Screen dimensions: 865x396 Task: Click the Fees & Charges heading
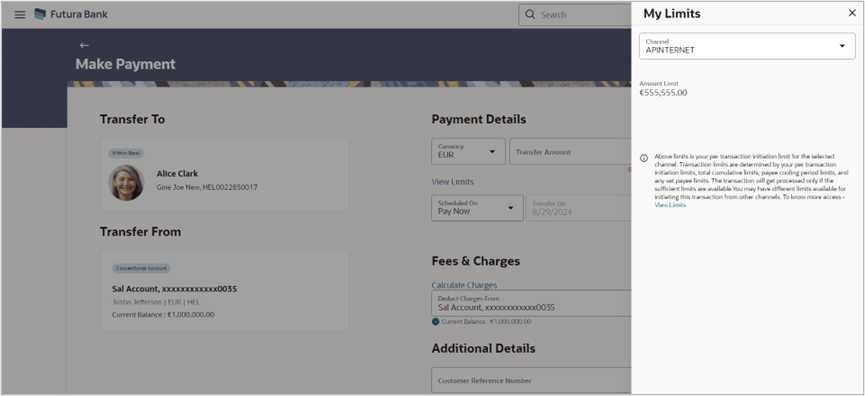pyautogui.click(x=476, y=261)
